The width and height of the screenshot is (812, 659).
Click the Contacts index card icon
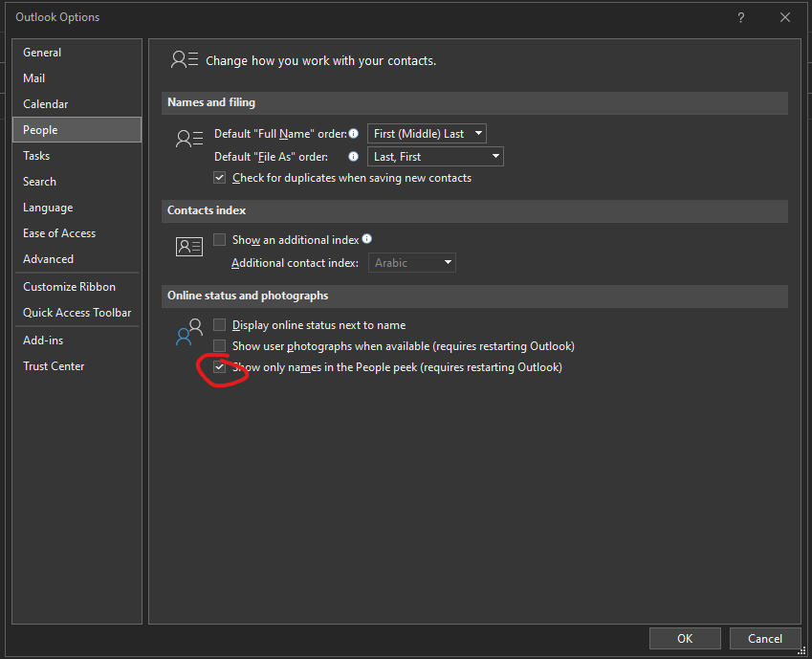click(189, 247)
